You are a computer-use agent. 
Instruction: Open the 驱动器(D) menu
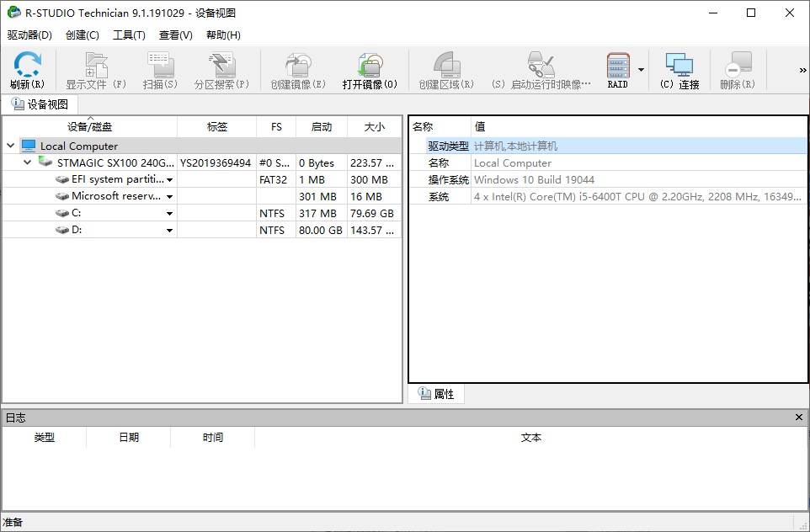(29, 35)
